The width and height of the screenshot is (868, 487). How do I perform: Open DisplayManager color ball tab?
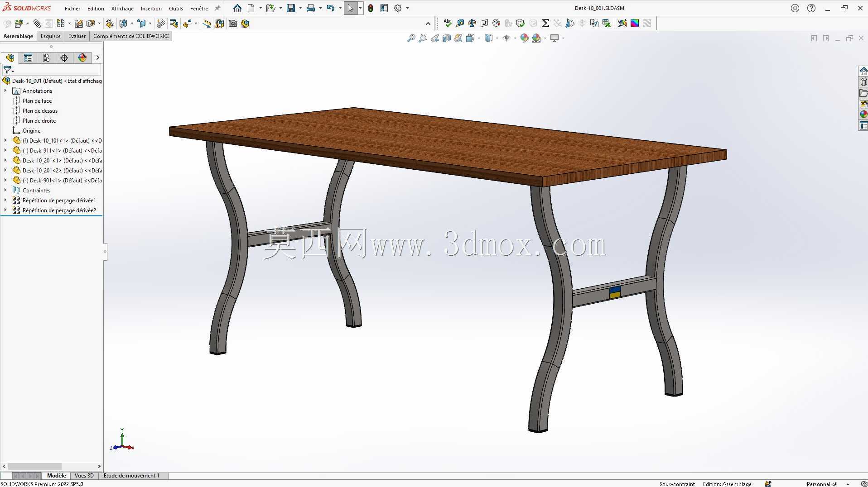(82, 57)
